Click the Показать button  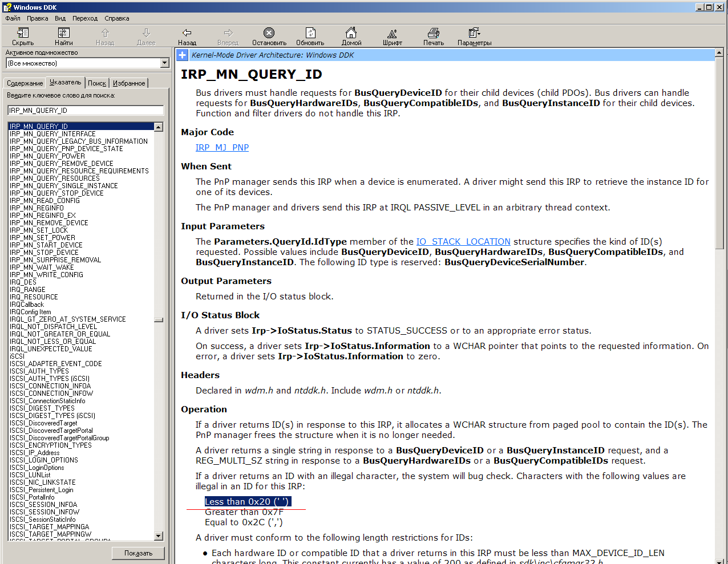coord(139,553)
